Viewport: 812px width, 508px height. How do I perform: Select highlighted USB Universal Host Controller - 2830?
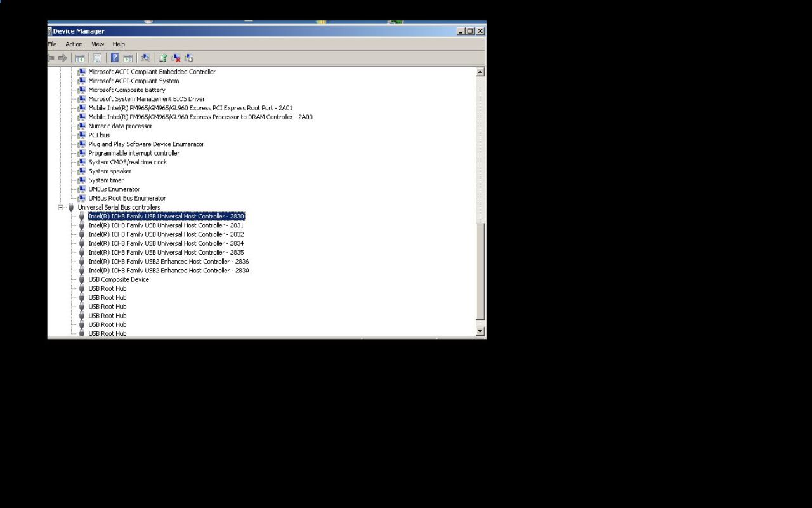pos(166,217)
